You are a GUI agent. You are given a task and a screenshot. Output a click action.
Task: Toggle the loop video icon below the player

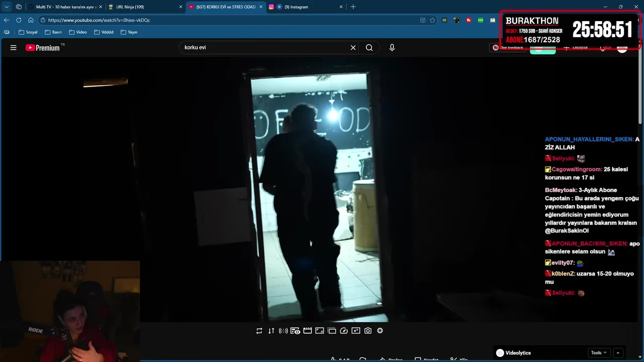259,331
